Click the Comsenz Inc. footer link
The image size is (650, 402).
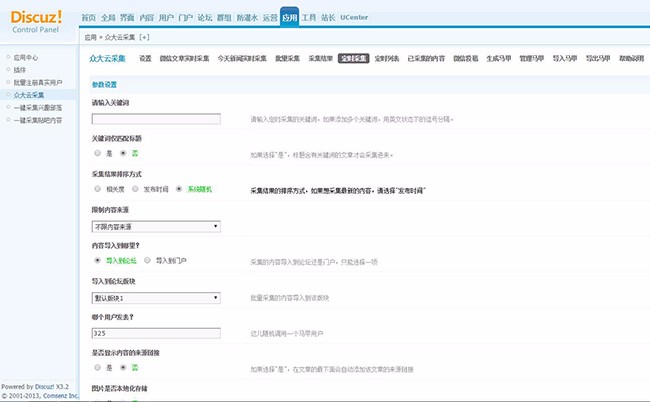pyautogui.click(x=61, y=396)
